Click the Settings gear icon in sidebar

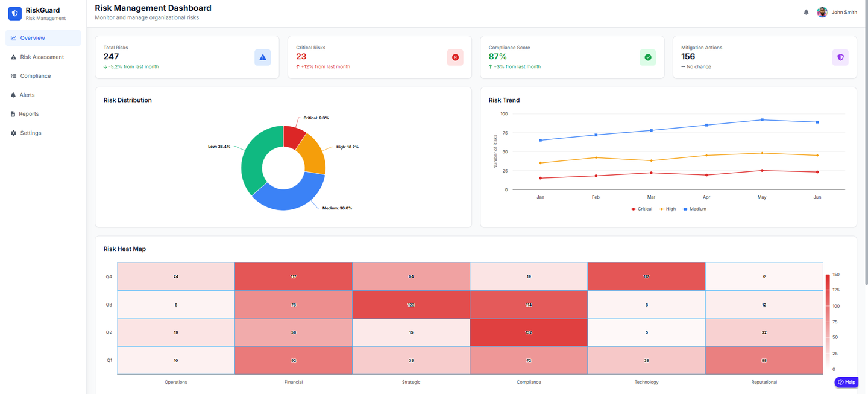coord(14,133)
